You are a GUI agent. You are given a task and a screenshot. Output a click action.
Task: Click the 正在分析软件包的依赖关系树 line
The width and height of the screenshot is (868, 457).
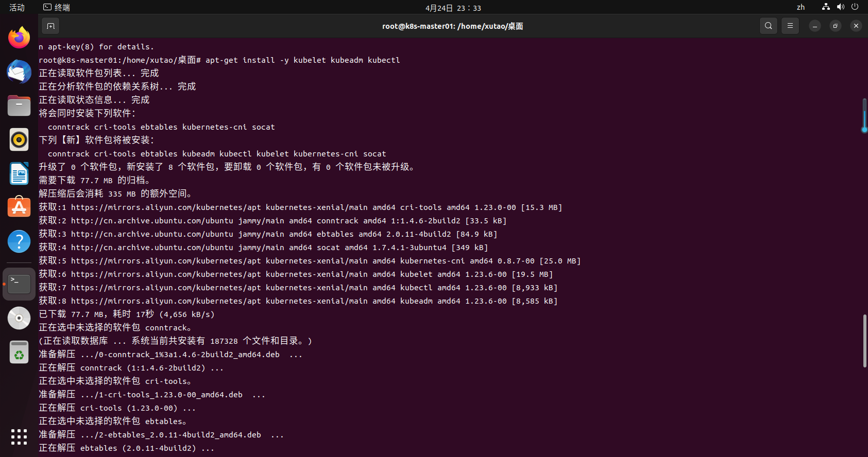coord(117,87)
